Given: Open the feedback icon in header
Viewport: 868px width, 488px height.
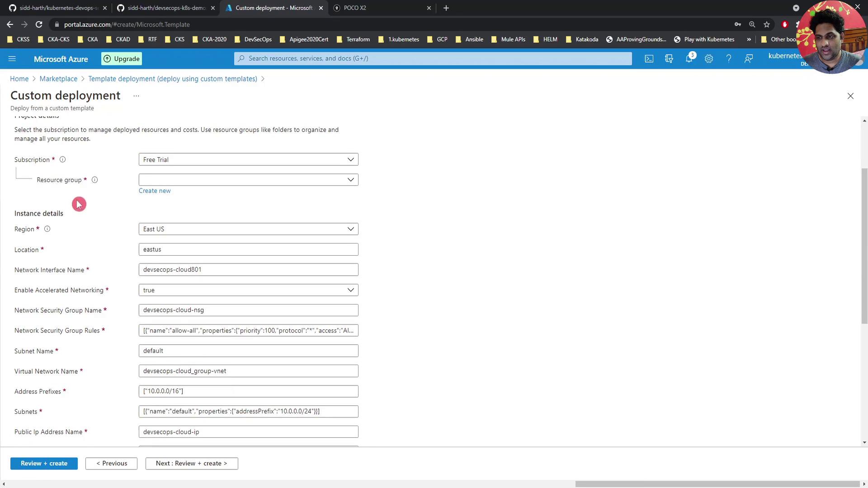Looking at the screenshot, I should click(x=748, y=59).
